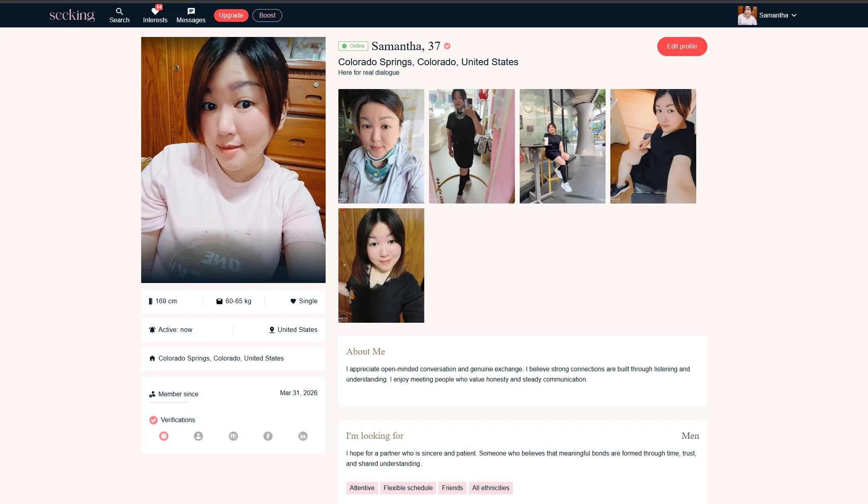Click the seeking logo
Viewport: 868px width, 504px height.
click(x=72, y=15)
